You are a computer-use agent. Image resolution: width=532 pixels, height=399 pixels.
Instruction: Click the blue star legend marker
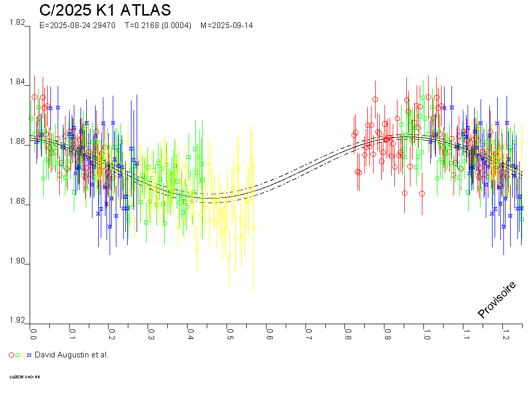tap(30, 355)
